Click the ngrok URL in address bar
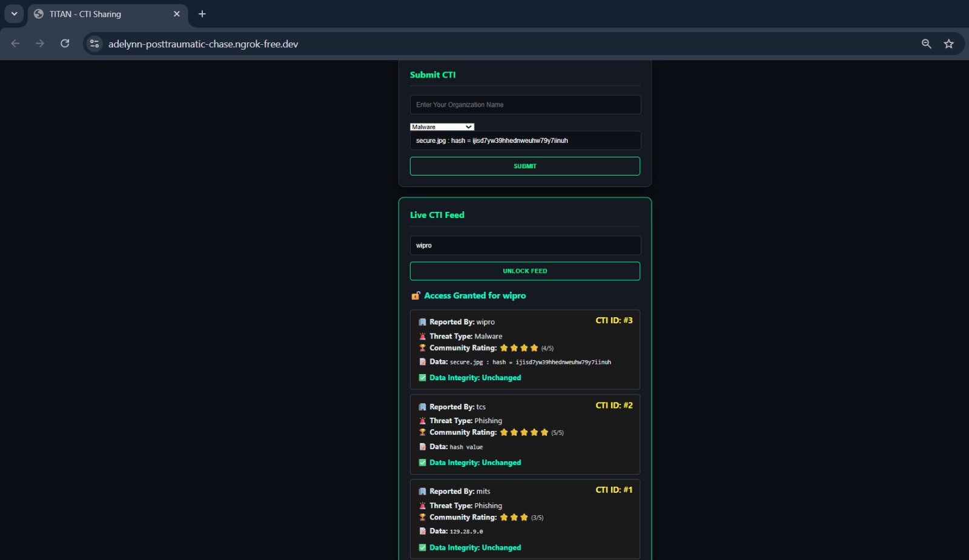 click(203, 44)
